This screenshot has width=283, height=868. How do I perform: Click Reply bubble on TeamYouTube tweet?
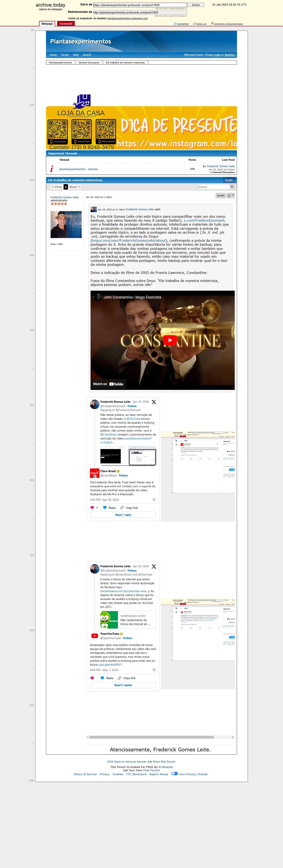click(102, 678)
